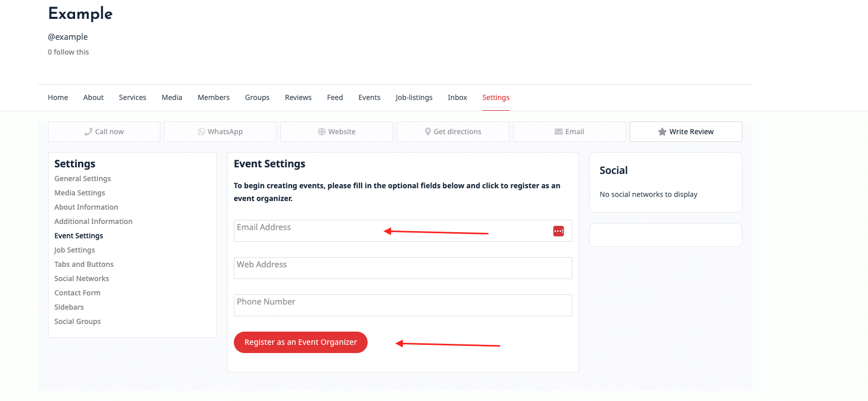This screenshot has width=868, height=401.
Task: Open the Members tab
Action: point(213,97)
